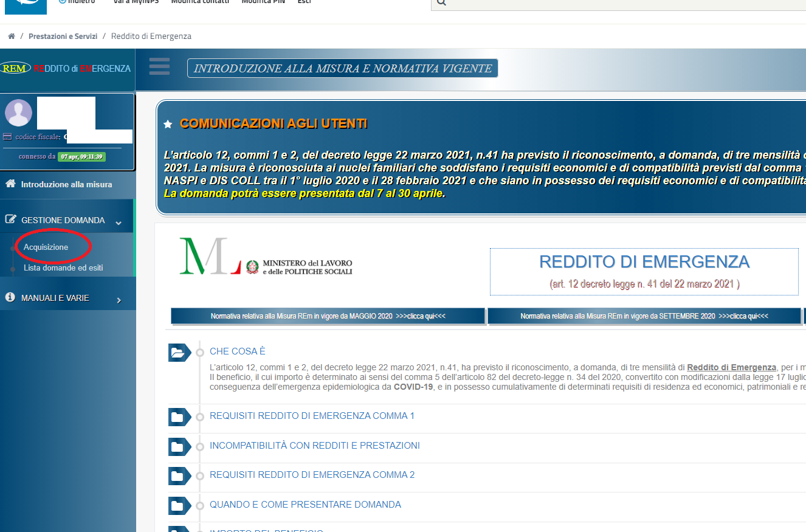Click the Esci link in the top bar
The height and width of the screenshot is (532, 806).
tap(305, 2)
